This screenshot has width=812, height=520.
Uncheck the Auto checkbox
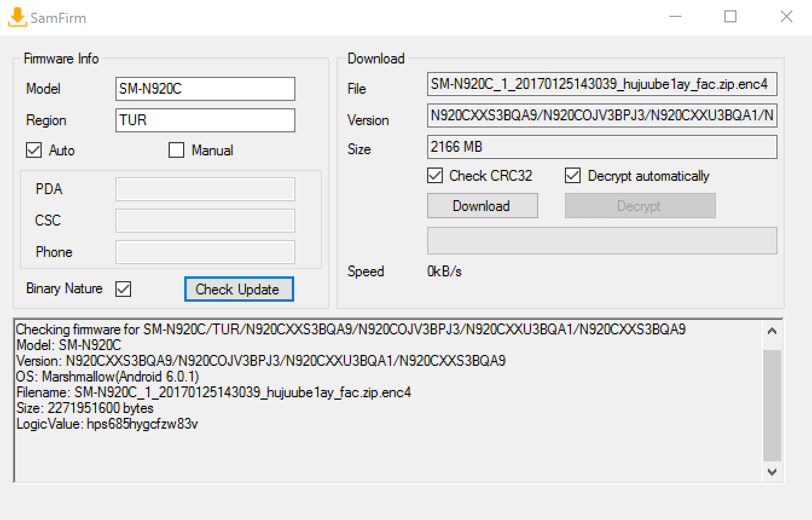coord(34,151)
